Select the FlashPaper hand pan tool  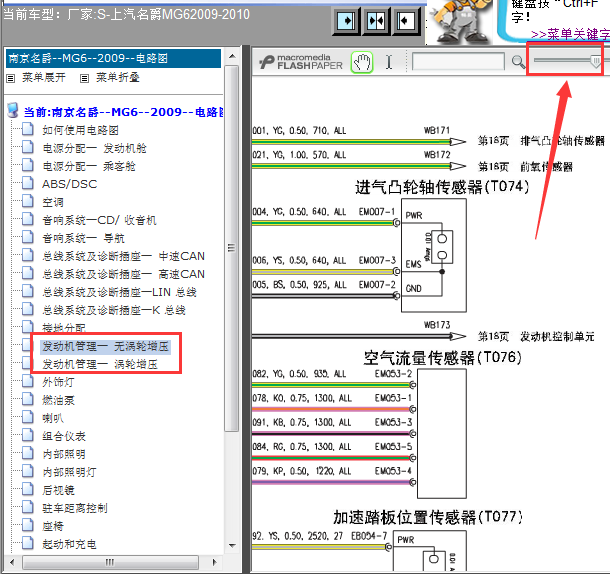362,62
